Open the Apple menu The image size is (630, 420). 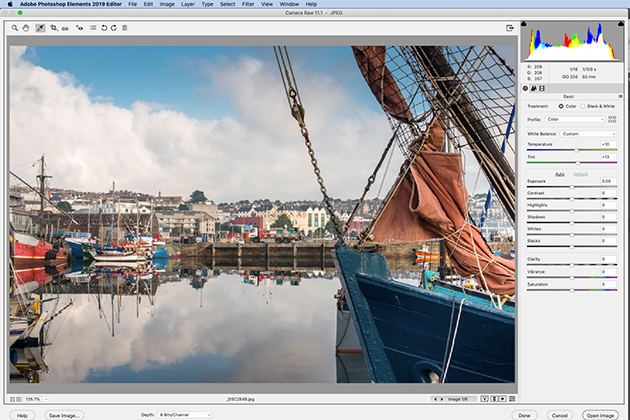click(x=10, y=4)
